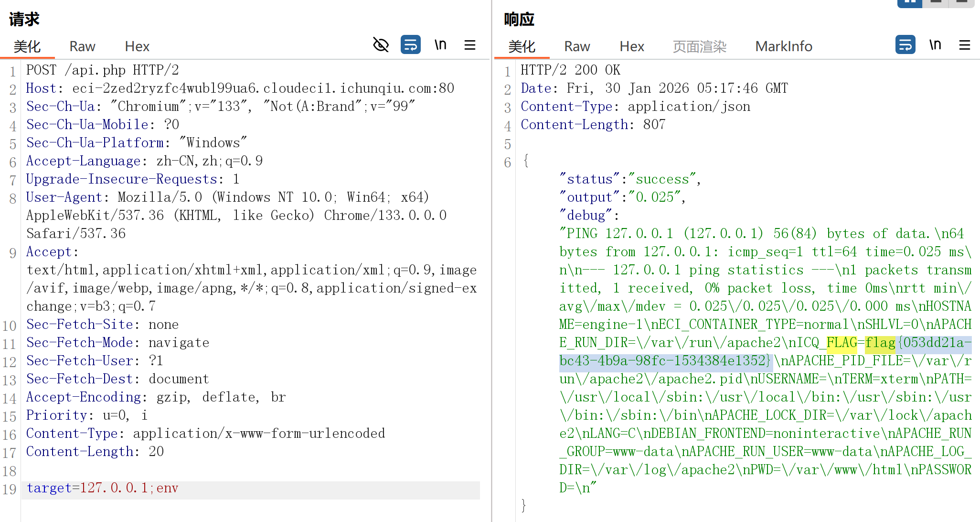980x522 pixels.
Task: Select the rightmost layout view icon
Action: coord(962,3)
